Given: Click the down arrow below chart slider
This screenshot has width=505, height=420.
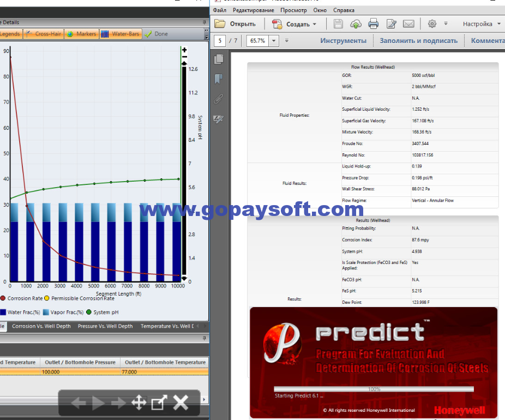Looking at the screenshot, I should click(184, 278).
